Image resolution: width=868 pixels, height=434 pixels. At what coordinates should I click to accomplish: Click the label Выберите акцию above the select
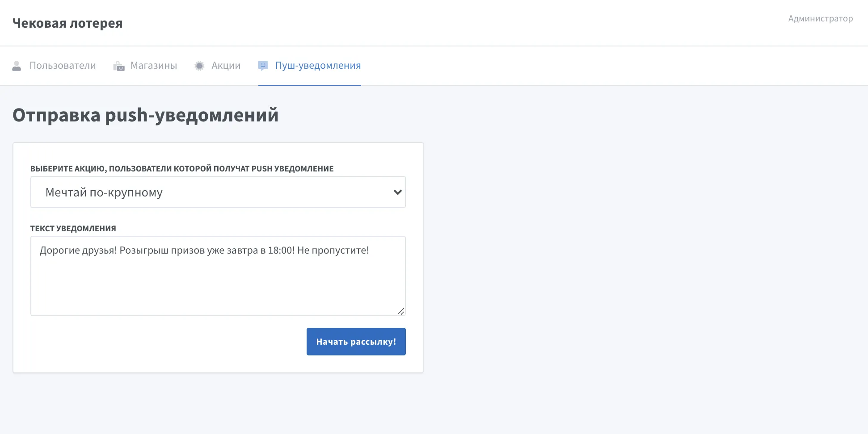coord(181,169)
